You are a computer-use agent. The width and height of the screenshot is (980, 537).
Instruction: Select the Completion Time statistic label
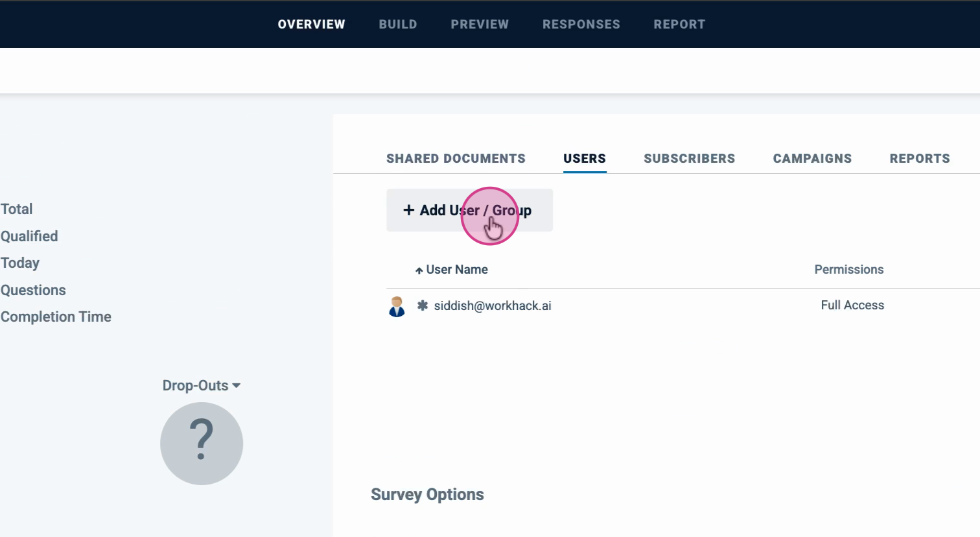tap(56, 317)
